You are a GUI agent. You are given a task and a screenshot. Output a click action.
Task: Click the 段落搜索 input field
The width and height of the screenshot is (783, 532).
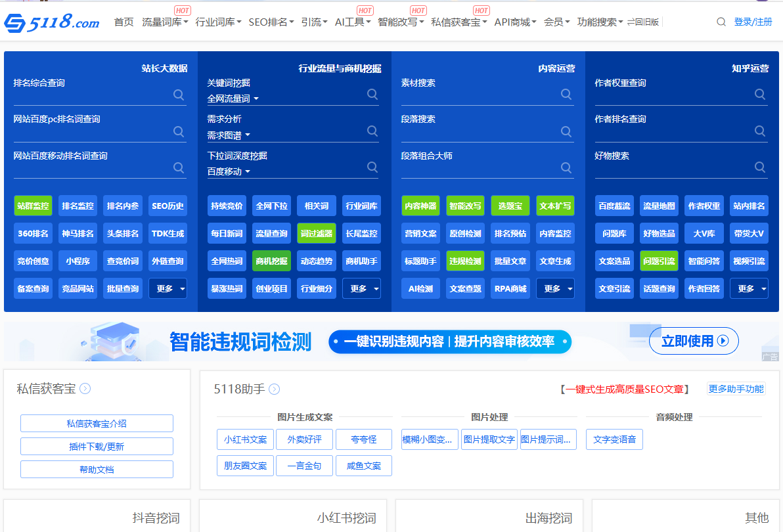[x=478, y=132]
